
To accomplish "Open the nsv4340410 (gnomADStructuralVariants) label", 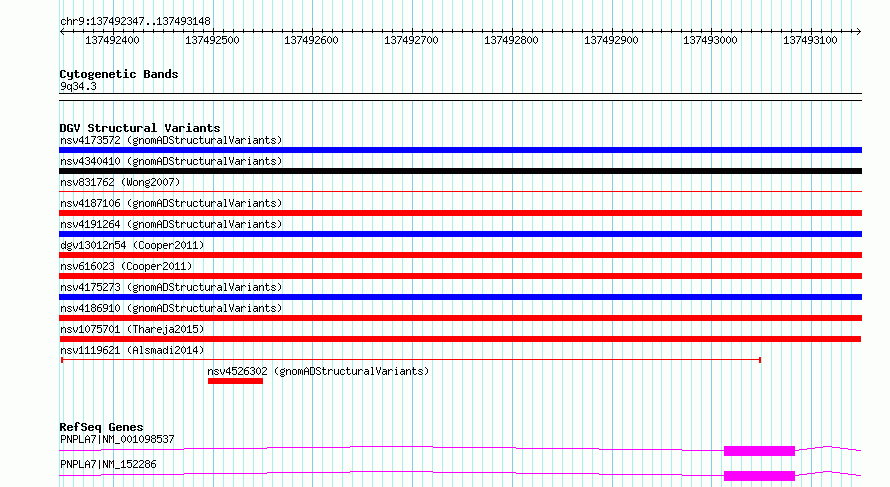I will 171,161.
